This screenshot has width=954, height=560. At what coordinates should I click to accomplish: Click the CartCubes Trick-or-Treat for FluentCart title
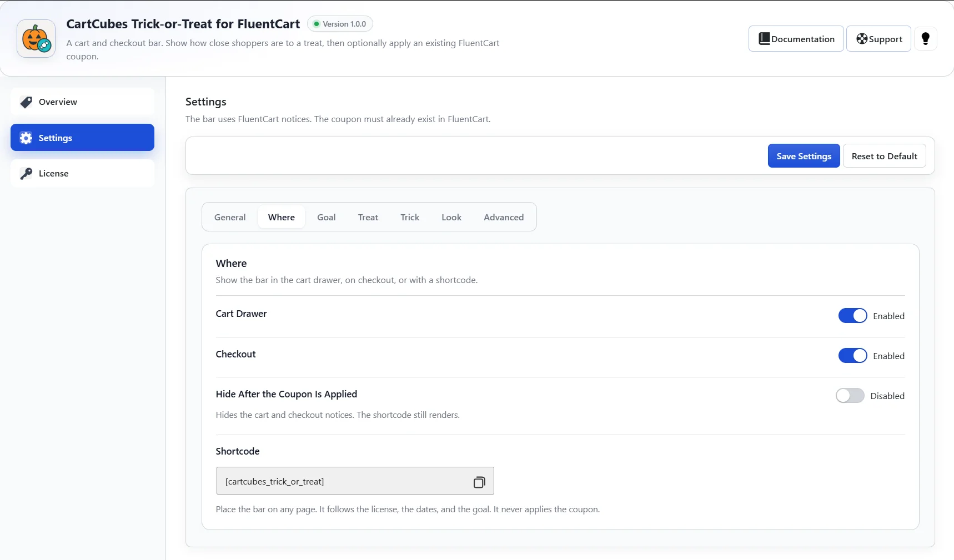pyautogui.click(x=183, y=24)
